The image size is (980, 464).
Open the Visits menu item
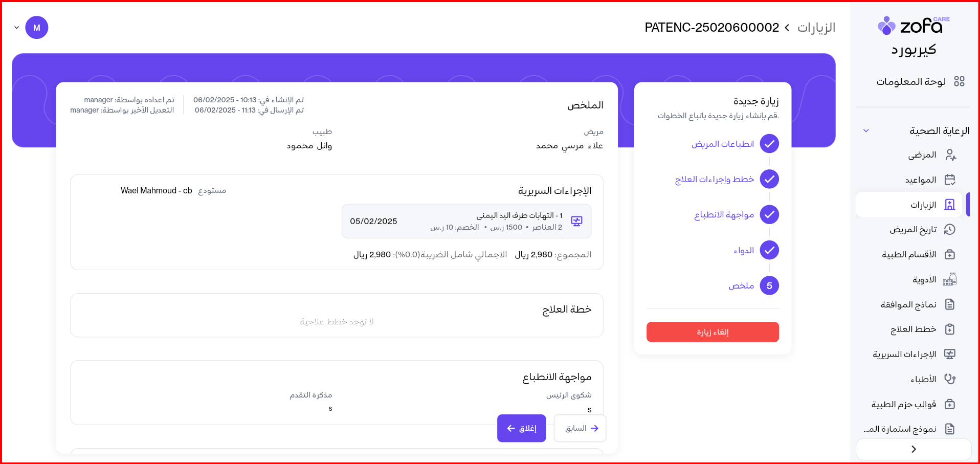coord(923,205)
